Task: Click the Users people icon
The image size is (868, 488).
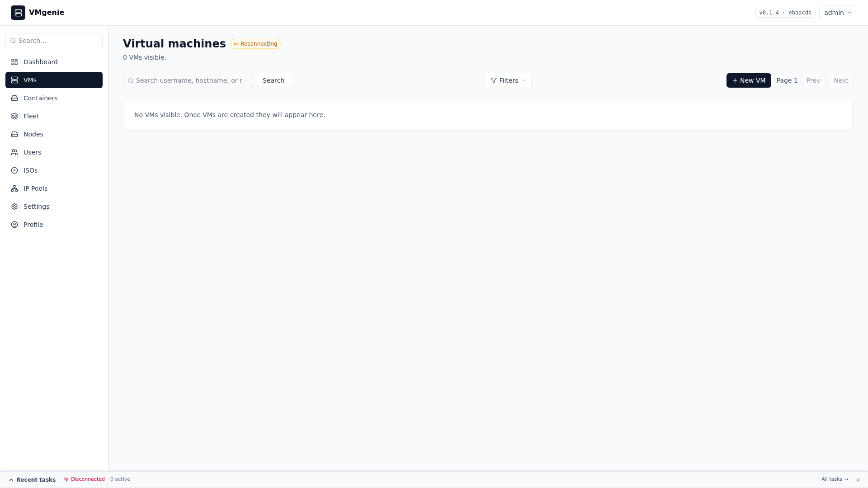Action: [14, 152]
